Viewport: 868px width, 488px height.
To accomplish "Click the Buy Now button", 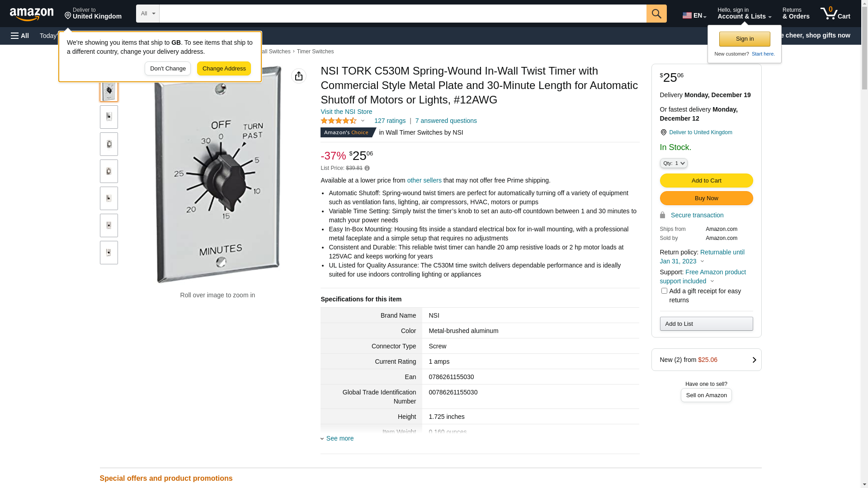I will click(x=706, y=198).
